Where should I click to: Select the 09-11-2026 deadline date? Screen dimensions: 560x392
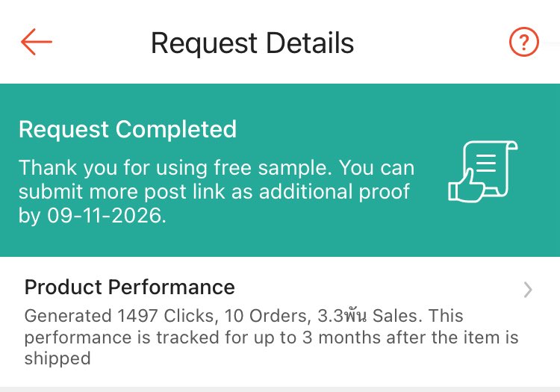[x=105, y=215]
